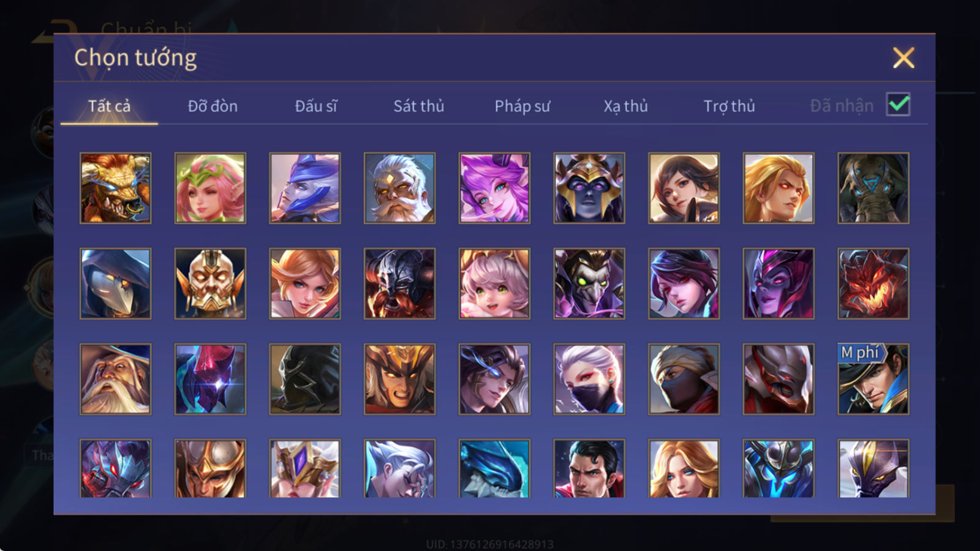Choose the masked white-haired ninja girl

click(x=589, y=379)
